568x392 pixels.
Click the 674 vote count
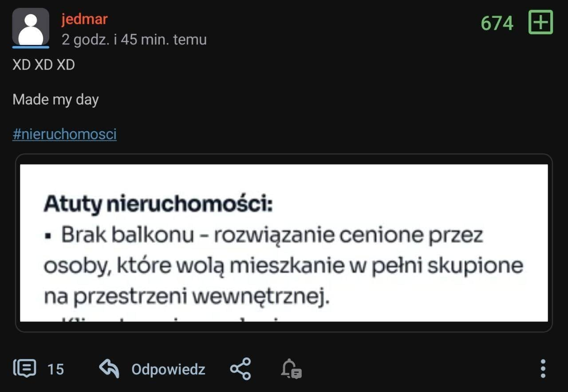click(x=497, y=23)
